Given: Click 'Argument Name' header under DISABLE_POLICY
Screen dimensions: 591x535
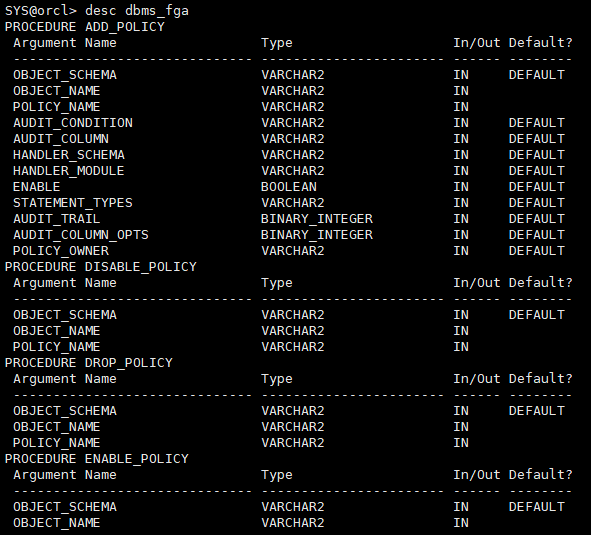Looking at the screenshot, I should click(65, 283).
